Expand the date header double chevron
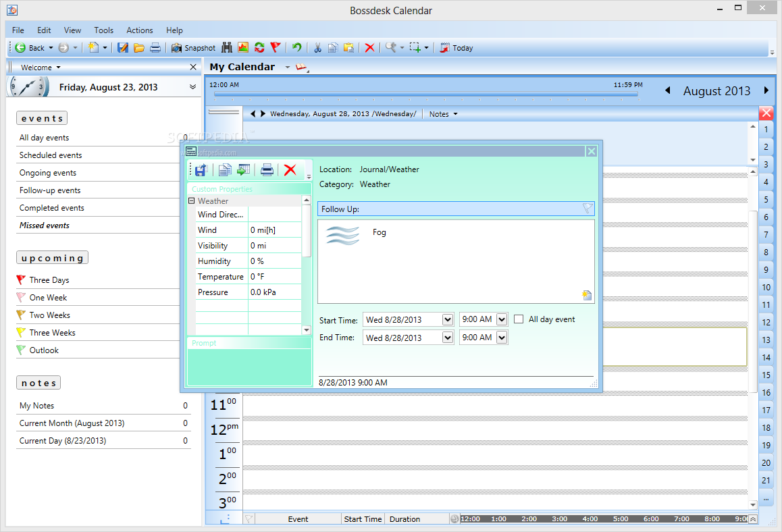The image size is (782, 532). pos(192,87)
